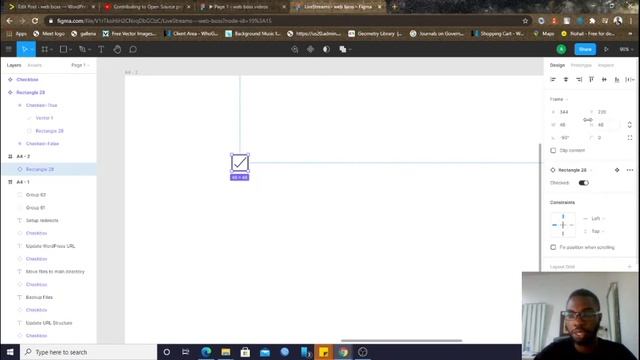
Task: Open the horizontal constraint Left dropdown
Action: [595, 219]
